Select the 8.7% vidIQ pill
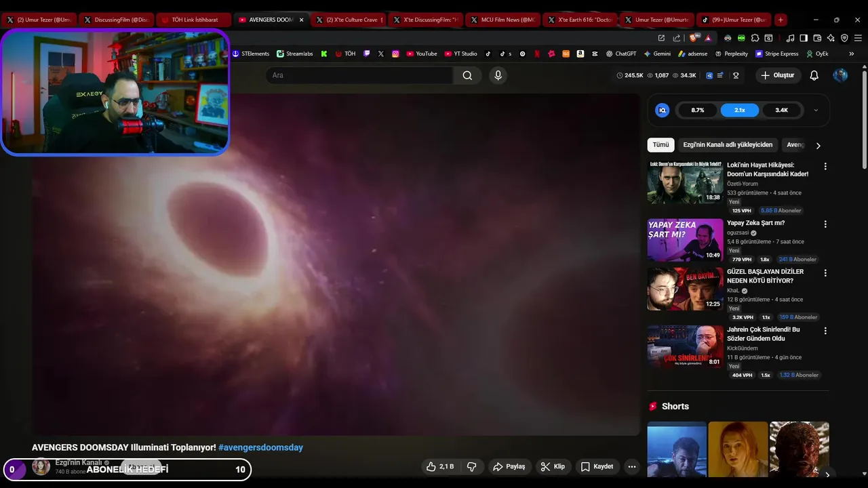The image size is (868, 488). pyautogui.click(x=698, y=110)
